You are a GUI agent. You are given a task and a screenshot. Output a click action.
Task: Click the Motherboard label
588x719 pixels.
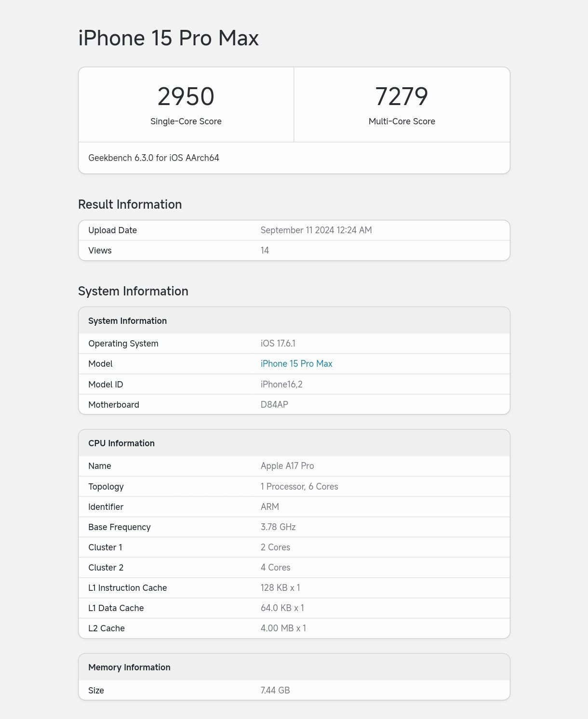tap(114, 405)
